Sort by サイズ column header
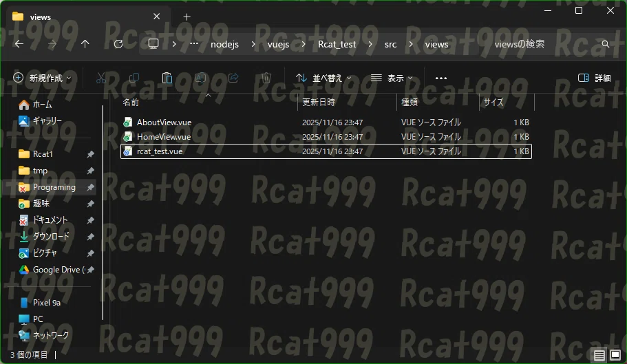Screen dimensions: 627x364 coord(507,103)
